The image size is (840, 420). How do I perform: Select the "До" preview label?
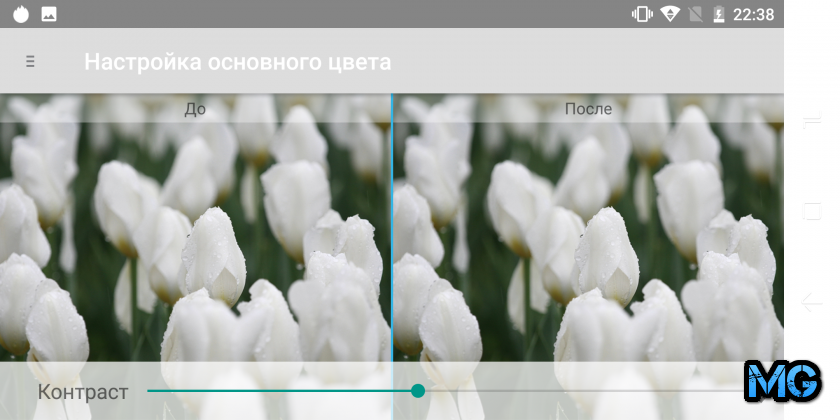[x=195, y=109]
